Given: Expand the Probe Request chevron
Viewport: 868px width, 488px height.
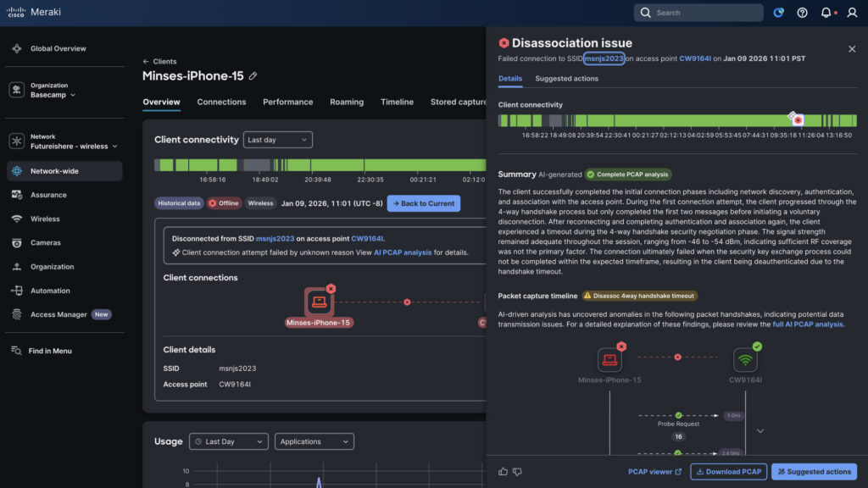Looking at the screenshot, I should coord(759,431).
